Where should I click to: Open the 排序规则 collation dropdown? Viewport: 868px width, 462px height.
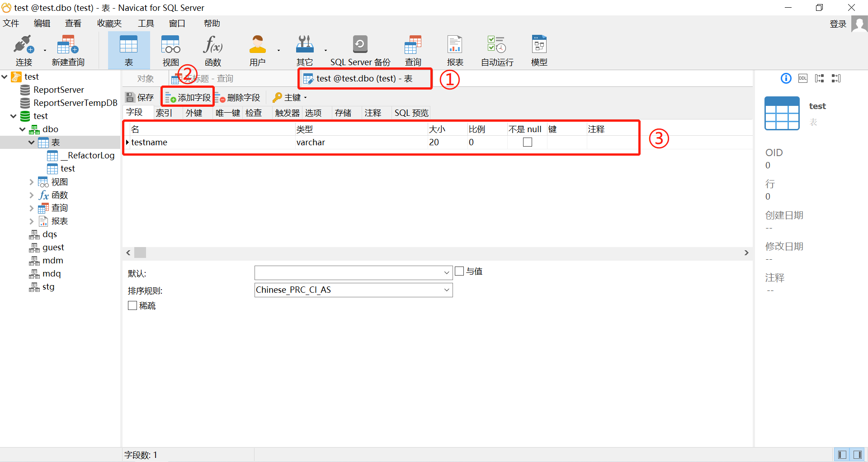point(446,290)
